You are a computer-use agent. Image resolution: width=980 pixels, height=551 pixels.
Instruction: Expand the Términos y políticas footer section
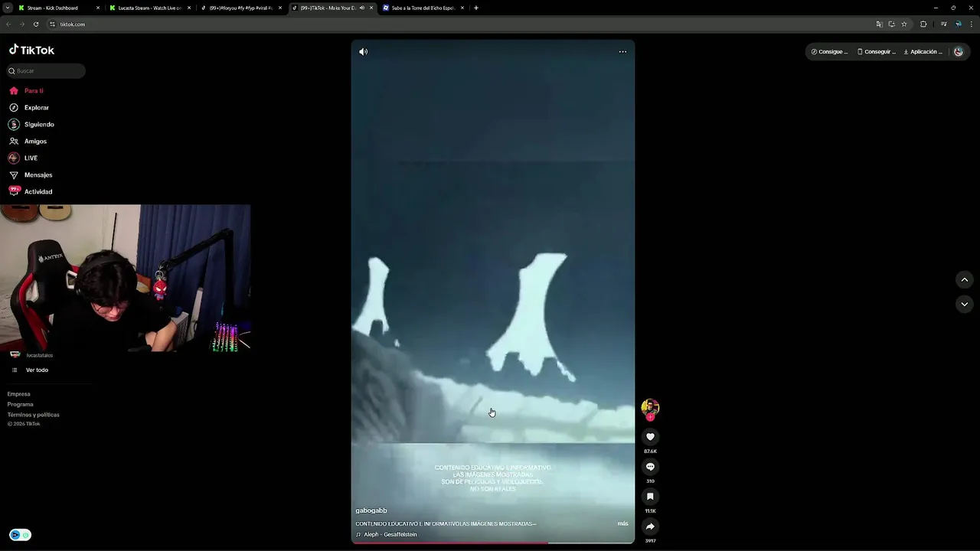(x=34, y=415)
